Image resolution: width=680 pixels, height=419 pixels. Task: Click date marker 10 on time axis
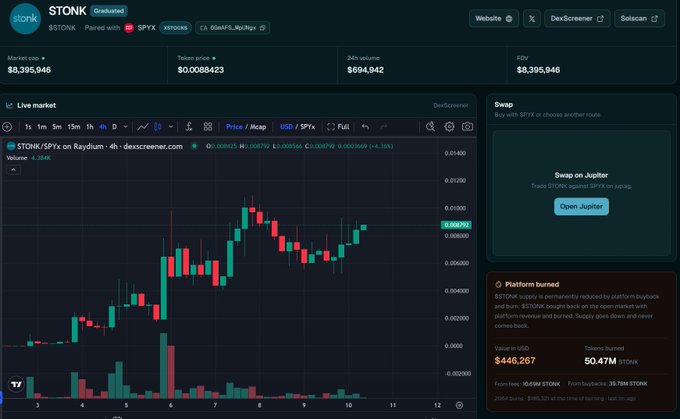348,405
